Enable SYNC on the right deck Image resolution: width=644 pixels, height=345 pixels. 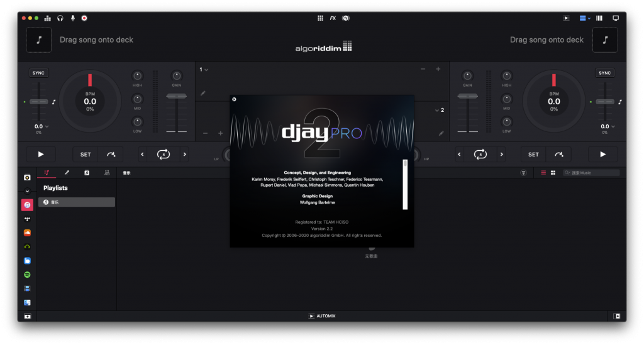[604, 73]
